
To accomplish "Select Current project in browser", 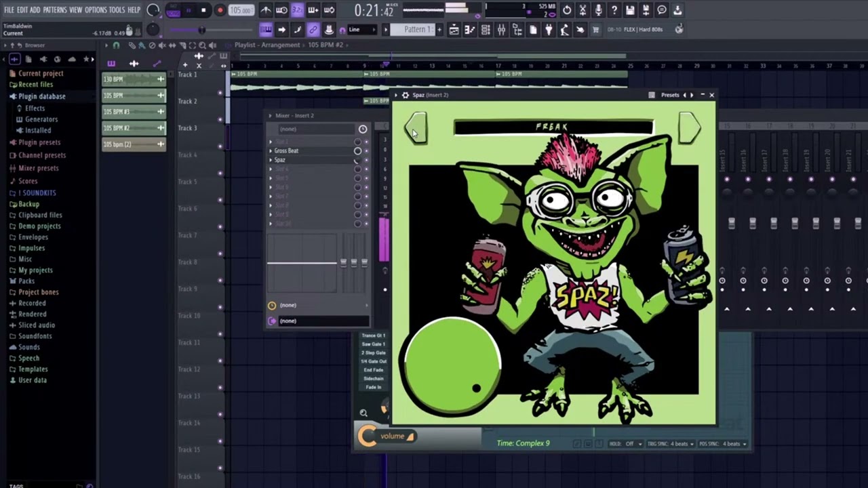I will (41, 73).
